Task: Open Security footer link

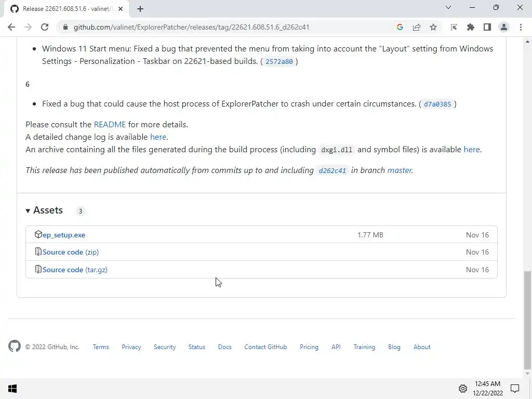Action: click(165, 347)
